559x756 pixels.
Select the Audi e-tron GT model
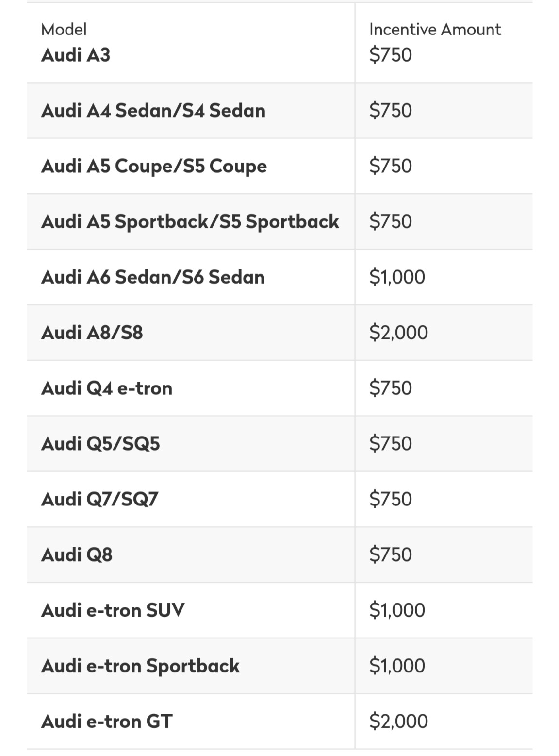(x=107, y=722)
